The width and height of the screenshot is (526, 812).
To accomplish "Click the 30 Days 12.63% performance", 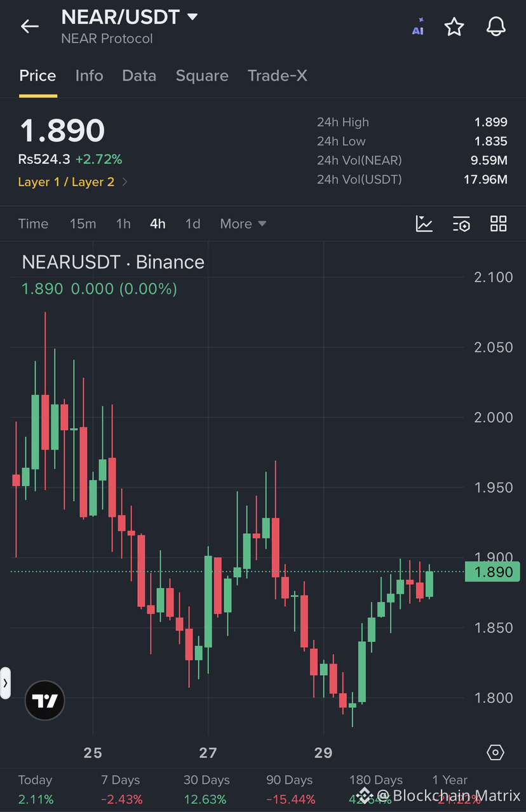I will pos(206,789).
